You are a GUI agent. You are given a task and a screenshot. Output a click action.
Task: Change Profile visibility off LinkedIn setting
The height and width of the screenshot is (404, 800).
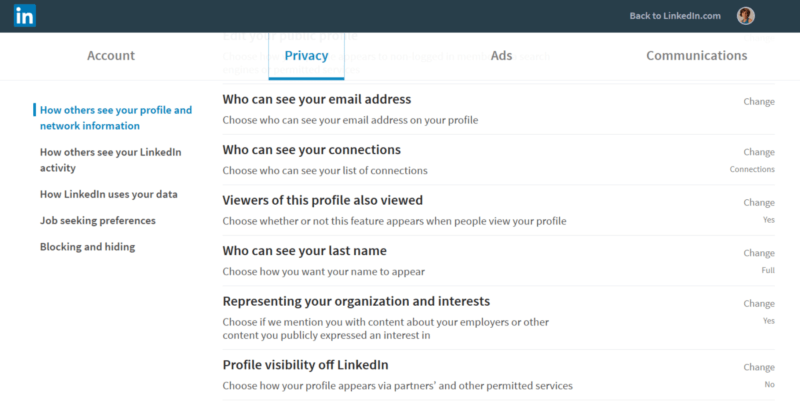pos(759,367)
